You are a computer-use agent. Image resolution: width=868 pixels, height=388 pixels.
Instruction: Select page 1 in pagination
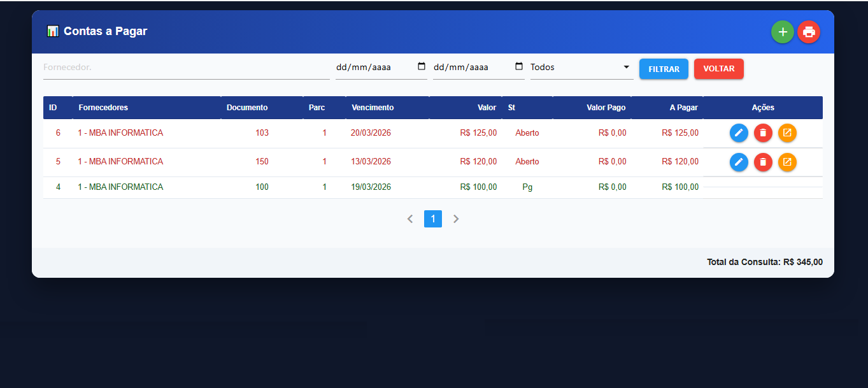coord(433,219)
